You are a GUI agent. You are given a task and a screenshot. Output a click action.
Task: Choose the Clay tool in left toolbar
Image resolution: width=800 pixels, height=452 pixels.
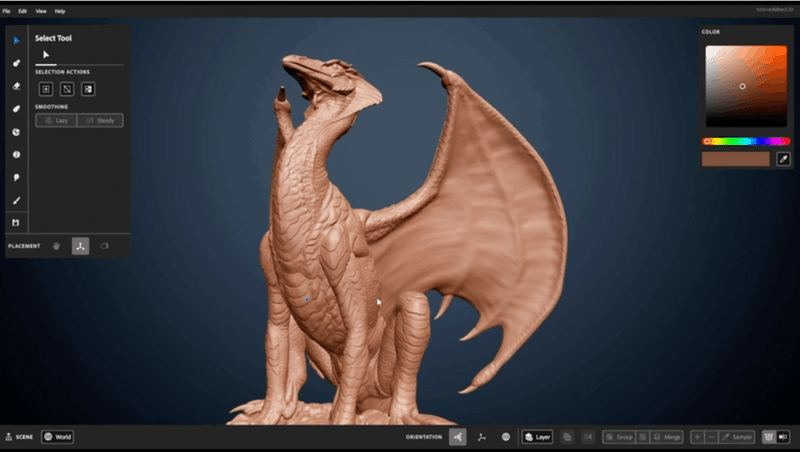click(16, 63)
